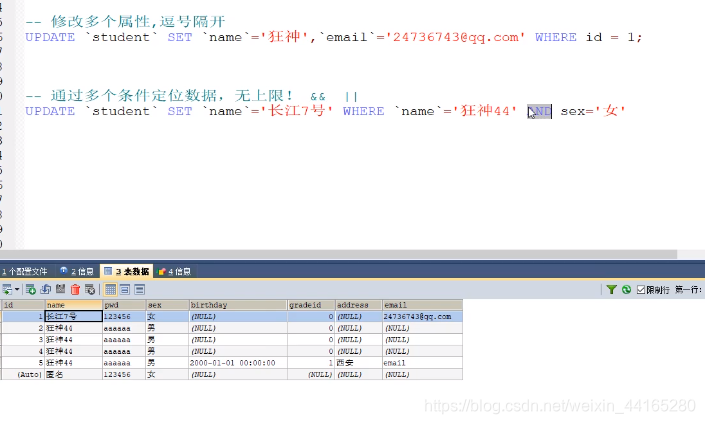Sort by the sex column header
Image resolution: width=705 pixels, height=424 pixels.
click(x=168, y=305)
